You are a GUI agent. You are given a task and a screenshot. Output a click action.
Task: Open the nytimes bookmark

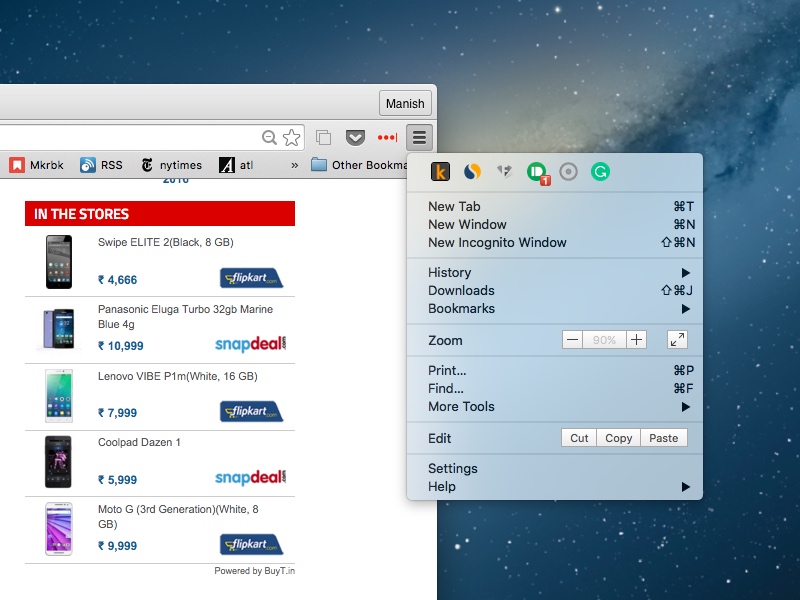tap(171, 165)
